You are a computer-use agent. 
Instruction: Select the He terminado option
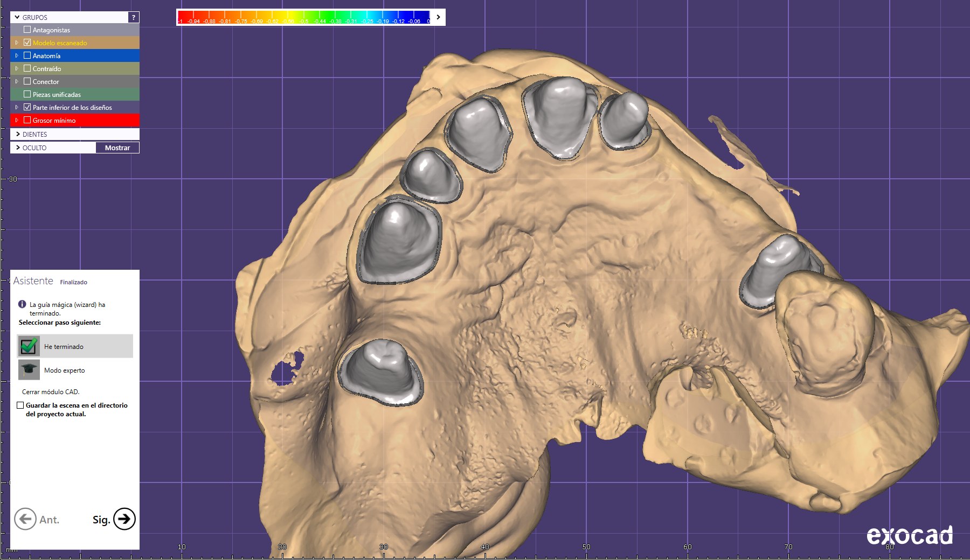[75, 346]
